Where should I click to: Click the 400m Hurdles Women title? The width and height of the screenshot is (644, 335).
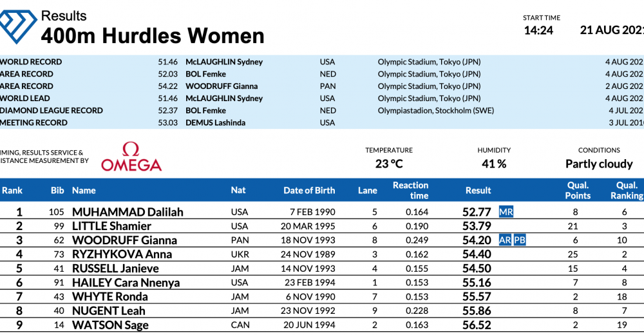(x=153, y=35)
